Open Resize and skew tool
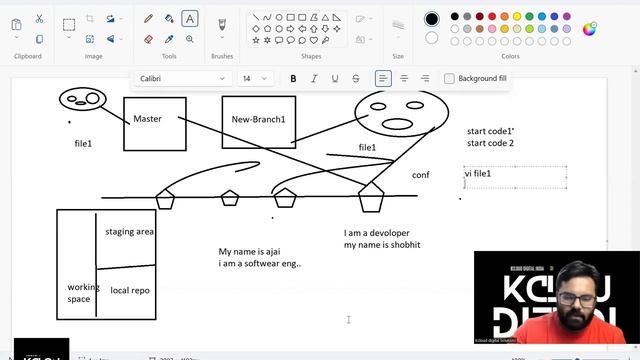 pyautogui.click(x=90, y=39)
